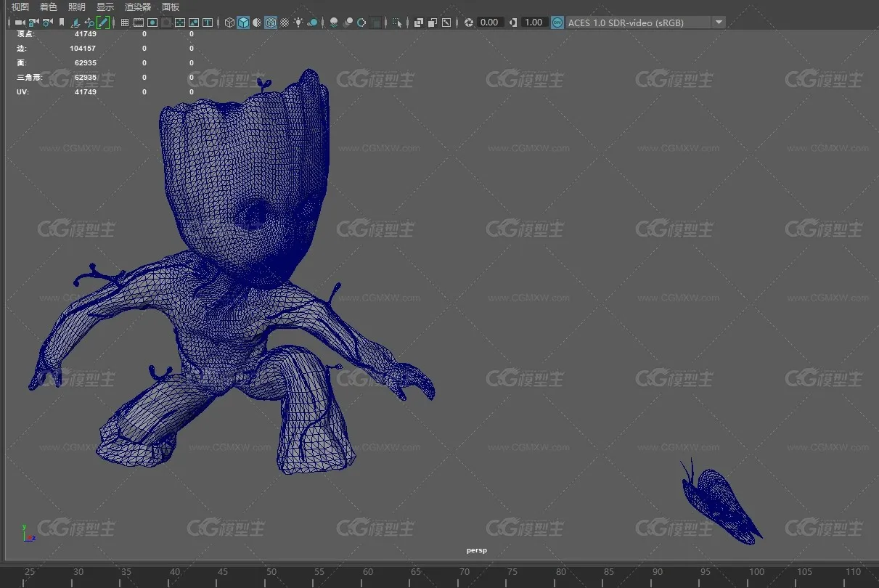Jump to frame 100 on the timeline
879x588 pixels.
click(757, 572)
